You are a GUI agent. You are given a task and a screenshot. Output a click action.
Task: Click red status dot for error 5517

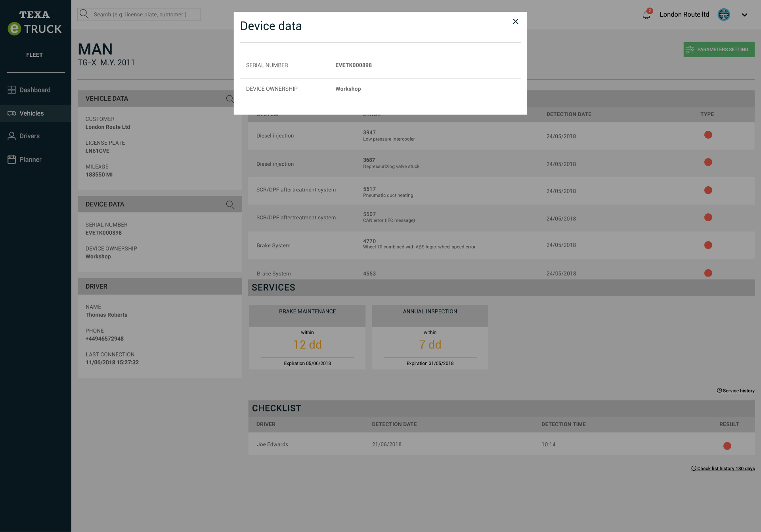[708, 190]
